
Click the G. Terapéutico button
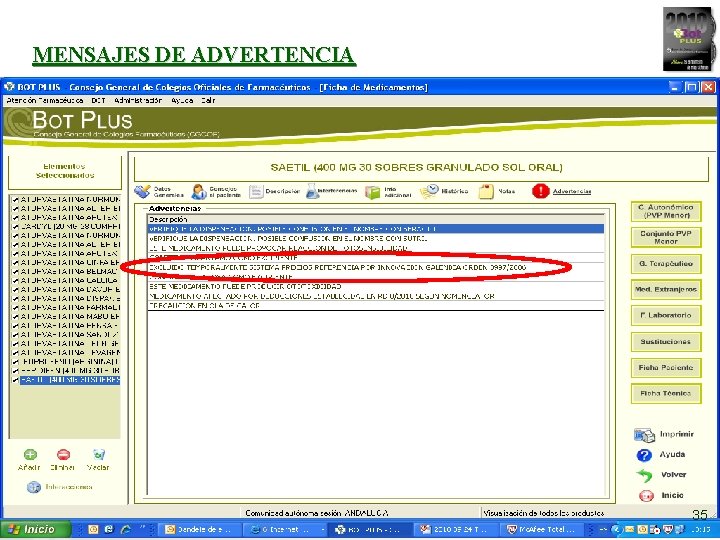(666, 264)
